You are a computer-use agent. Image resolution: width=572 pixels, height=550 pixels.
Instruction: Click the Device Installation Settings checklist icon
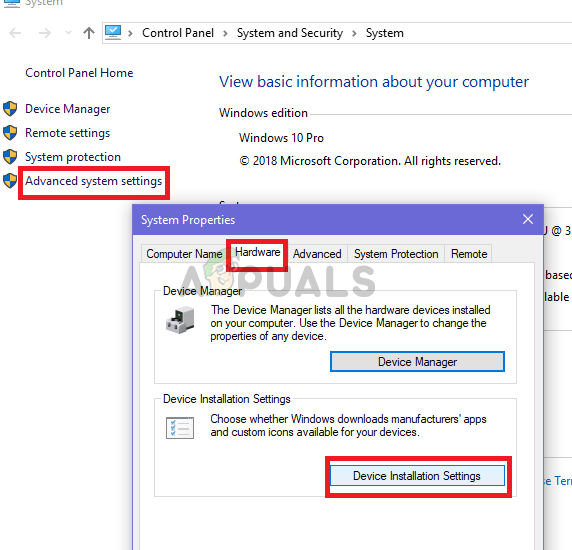tap(180, 427)
